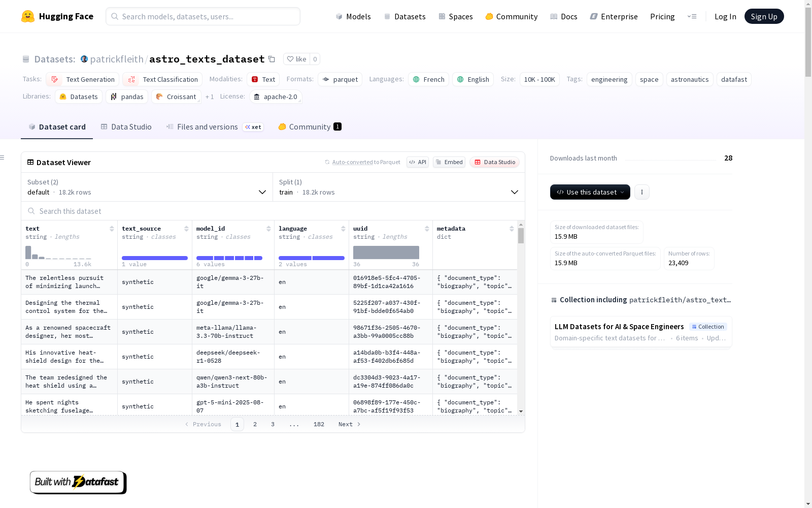
Task: Click the pandas library tag
Action: pyautogui.click(x=127, y=97)
